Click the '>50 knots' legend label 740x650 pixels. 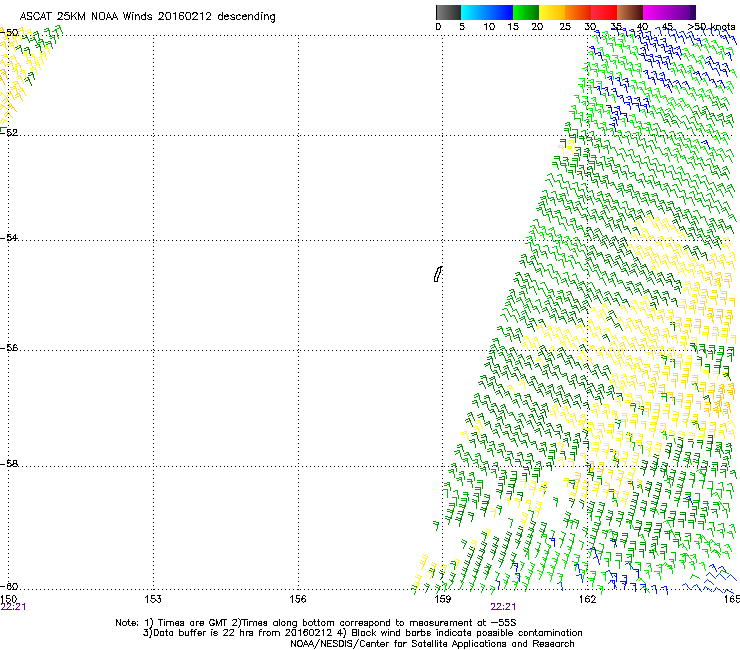coord(711,27)
